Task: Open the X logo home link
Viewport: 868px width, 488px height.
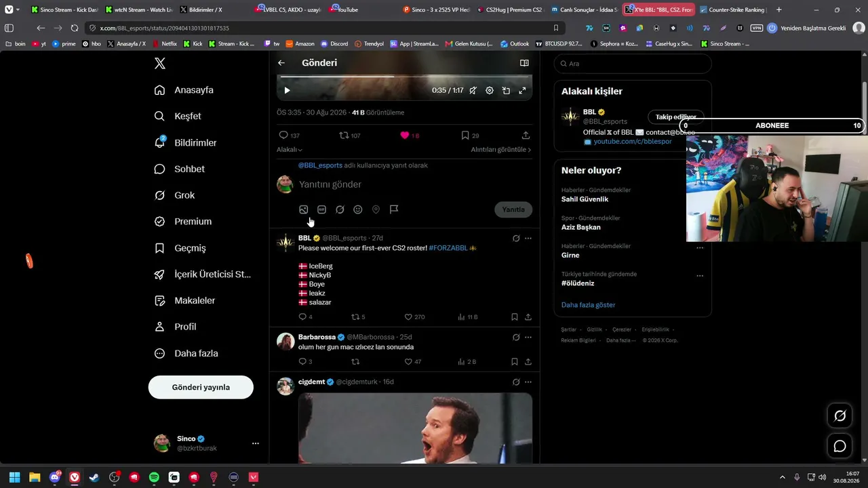Action: 159,63
